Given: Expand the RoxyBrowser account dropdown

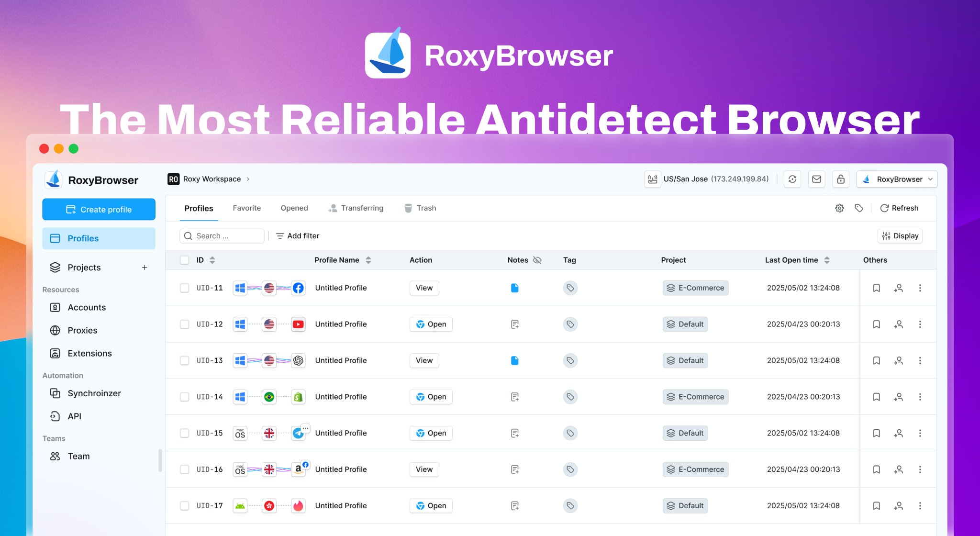Looking at the screenshot, I should tap(897, 179).
